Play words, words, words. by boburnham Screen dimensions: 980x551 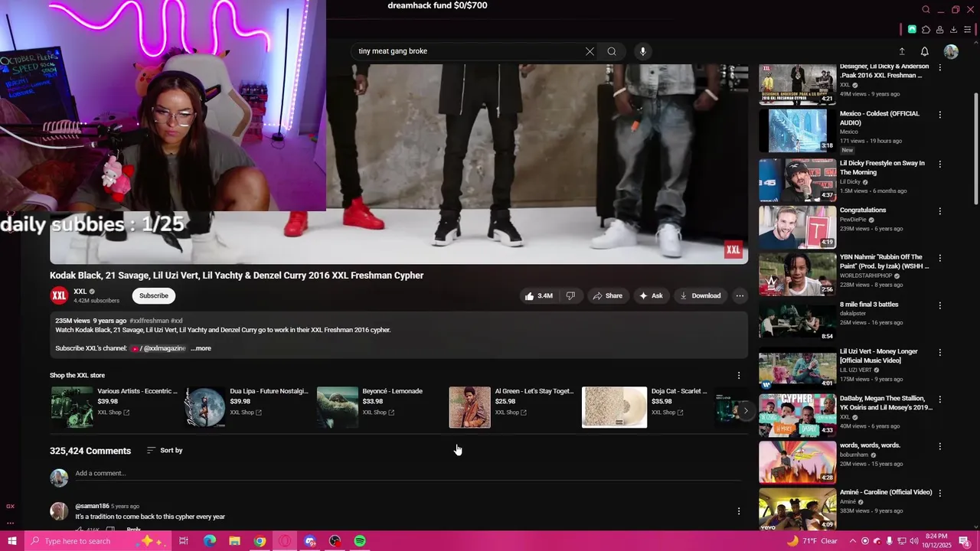[797, 462]
